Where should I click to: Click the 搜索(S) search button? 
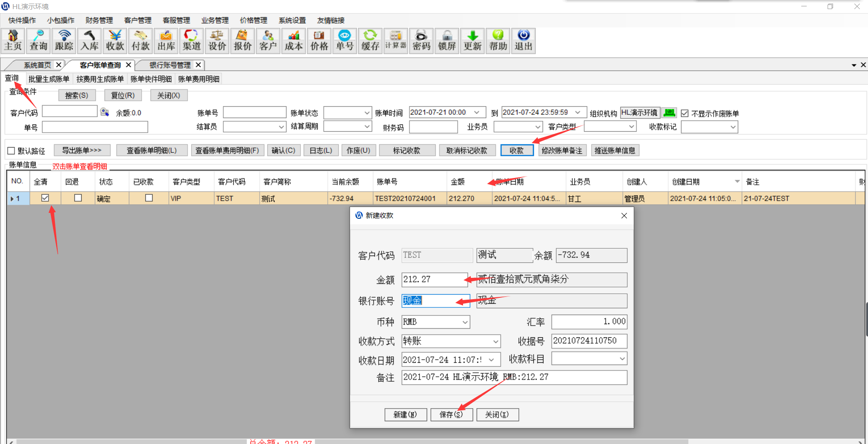coord(77,95)
